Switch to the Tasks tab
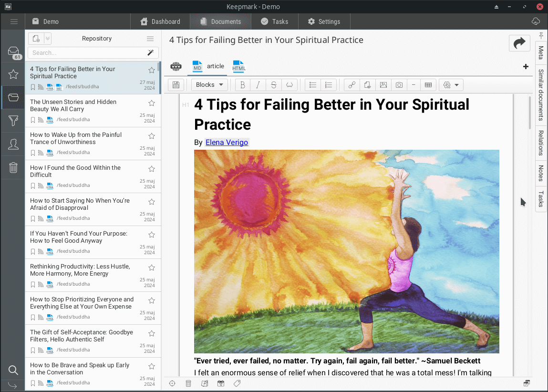Screen dimensions: 548x392 [274, 21]
